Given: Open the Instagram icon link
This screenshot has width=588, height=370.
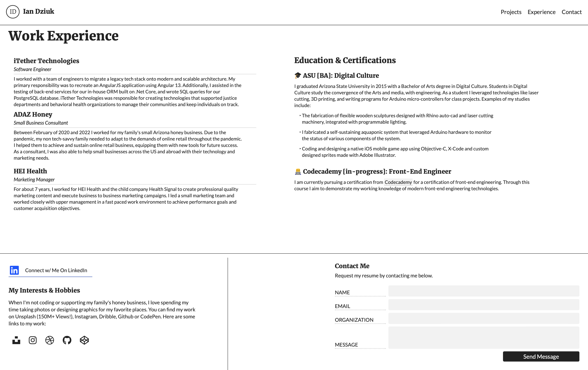Looking at the screenshot, I should (x=33, y=340).
